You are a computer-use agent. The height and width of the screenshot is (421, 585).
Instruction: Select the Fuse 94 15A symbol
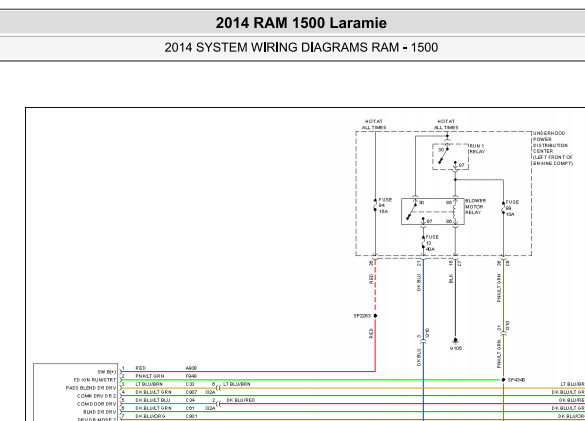[375, 206]
